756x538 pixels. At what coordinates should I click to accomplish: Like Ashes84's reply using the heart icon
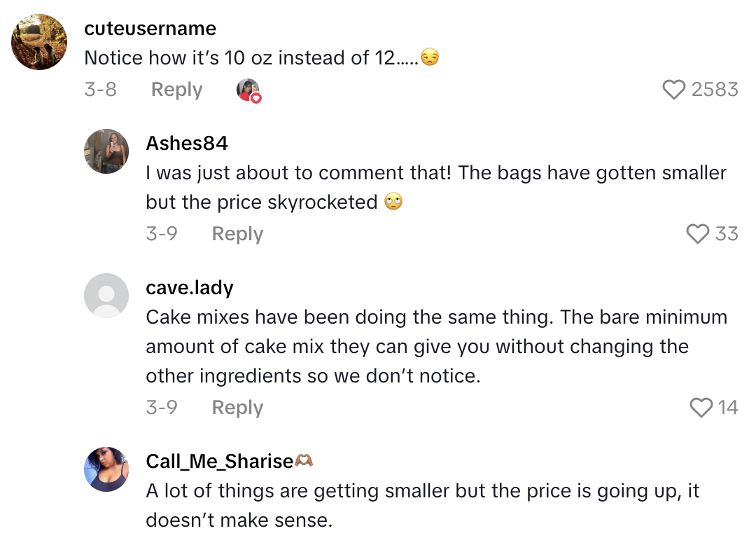698,234
